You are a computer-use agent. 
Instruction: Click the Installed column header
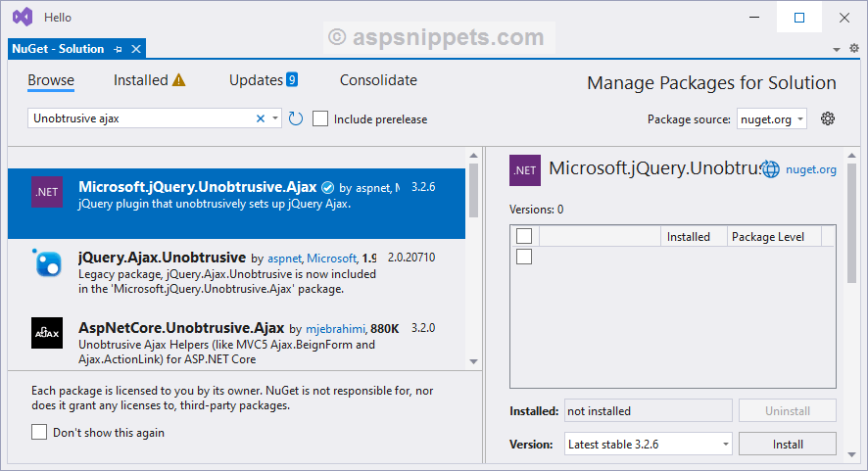coord(693,236)
